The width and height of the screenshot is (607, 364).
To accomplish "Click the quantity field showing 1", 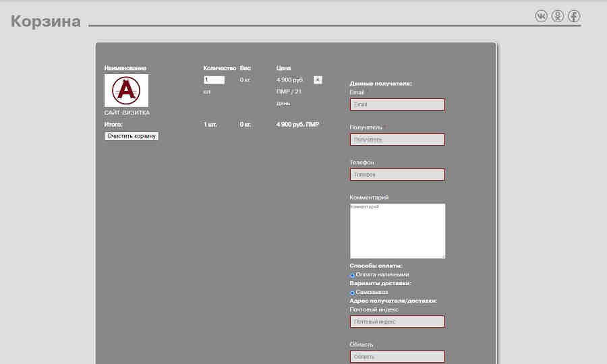I will coord(214,80).
